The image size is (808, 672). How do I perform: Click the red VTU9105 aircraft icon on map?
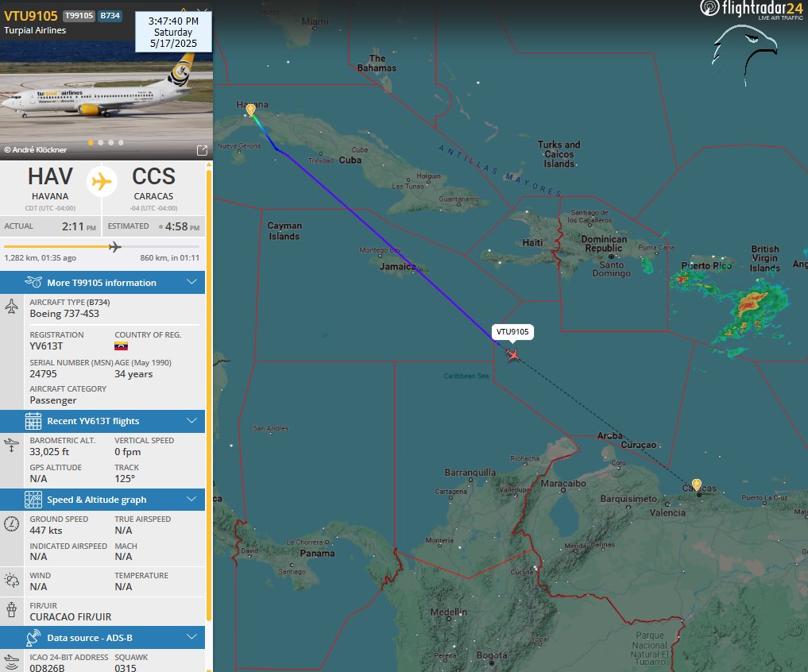tap(512, 354)
